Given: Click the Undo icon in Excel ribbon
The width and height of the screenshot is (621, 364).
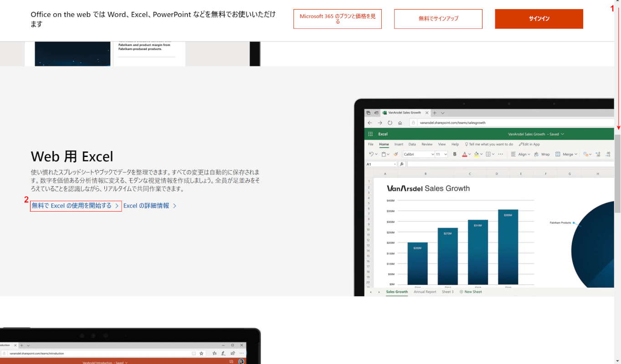Looking at the screenshot, I should tap(371, 154).
